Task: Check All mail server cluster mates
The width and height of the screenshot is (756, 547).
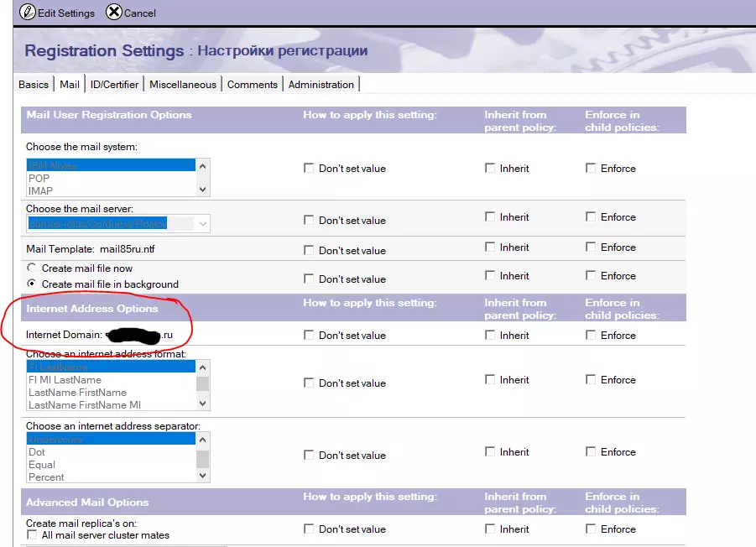Action: click(x=32, y=535)
